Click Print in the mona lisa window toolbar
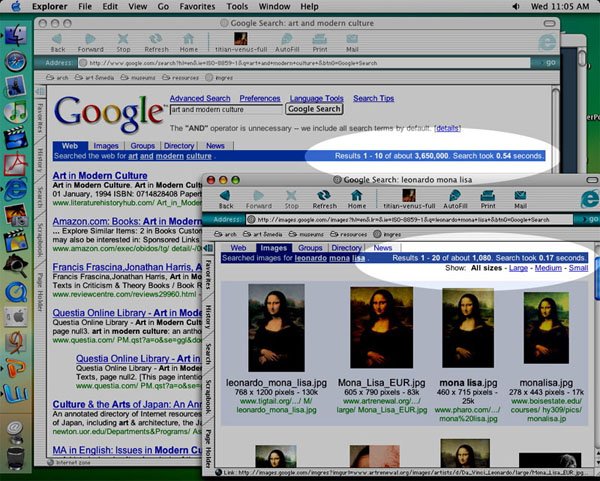Viewport: 600px width, 481px height. 488,199
